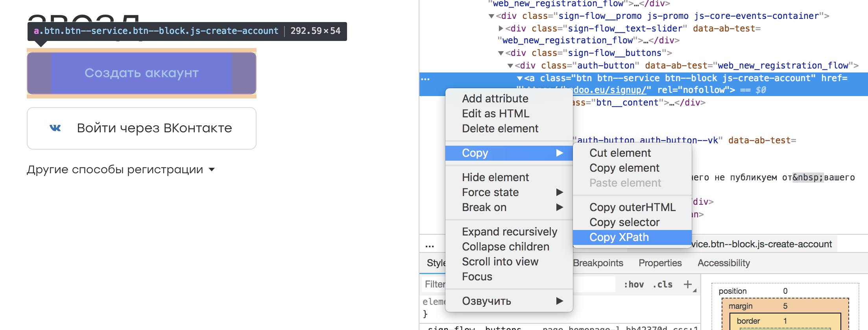The height and width of the screenshot is (330, 868).
Task: Open the Break on submenu
Action: tap(509, 207)
